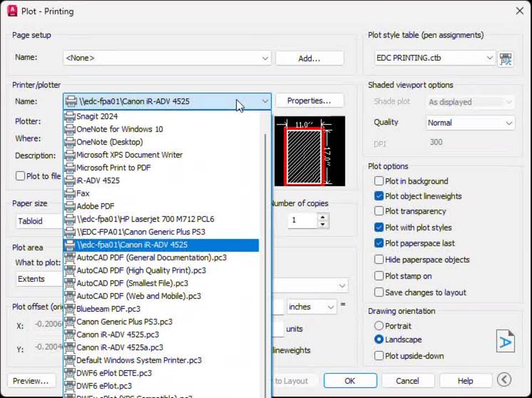This screenshot has width=532, height=398.
Task: Choose Microsoft Print to PDF printer
Action: tap(113, 167)
